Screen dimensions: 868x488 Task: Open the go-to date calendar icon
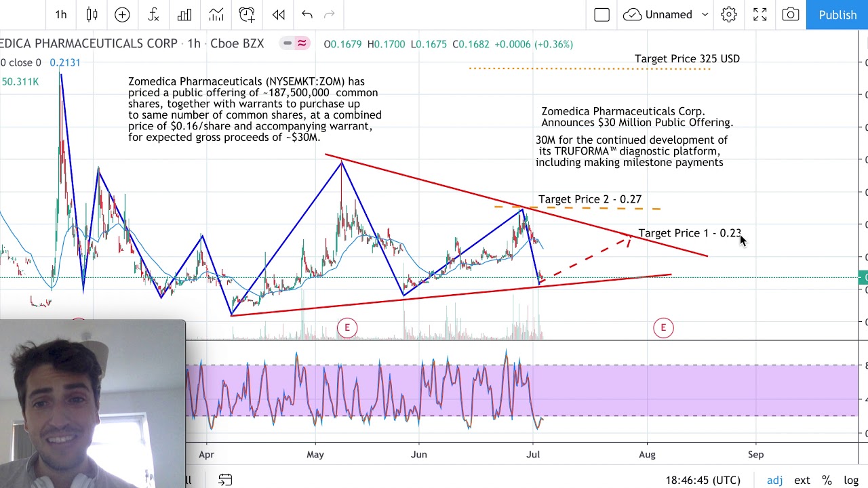point(225,480)
